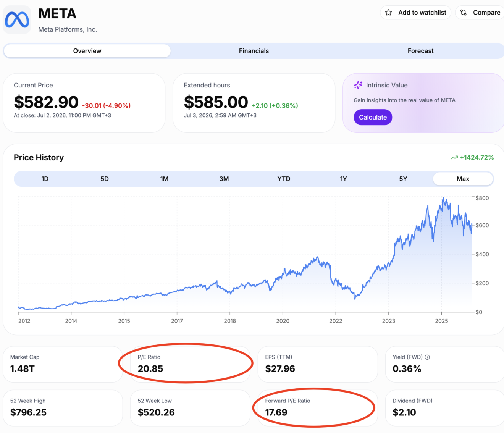Screen dimensions: 504x433
Task: Click the star icon for the watchlist
Action: point(388,13)
